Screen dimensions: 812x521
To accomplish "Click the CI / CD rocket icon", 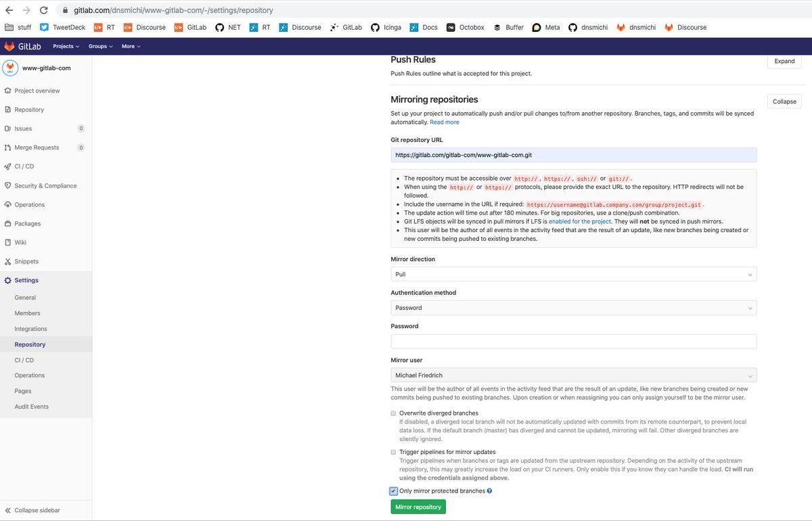I will pyautogui.click(x=7, y=166).
